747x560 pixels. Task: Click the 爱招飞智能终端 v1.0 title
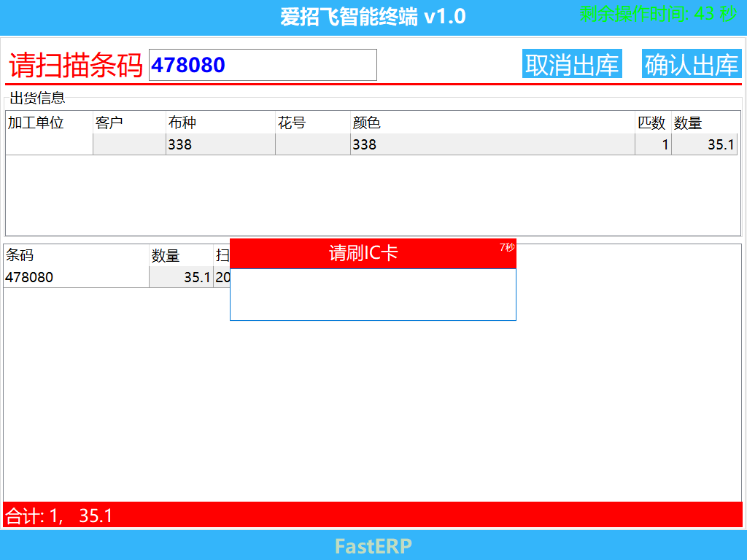click(x=373, y=17)
